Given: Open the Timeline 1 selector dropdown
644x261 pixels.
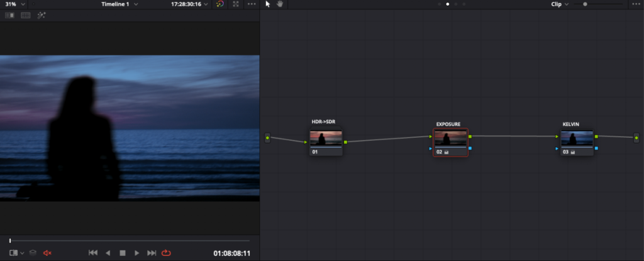Looking at the screenshot, I should tap(119, 4).
